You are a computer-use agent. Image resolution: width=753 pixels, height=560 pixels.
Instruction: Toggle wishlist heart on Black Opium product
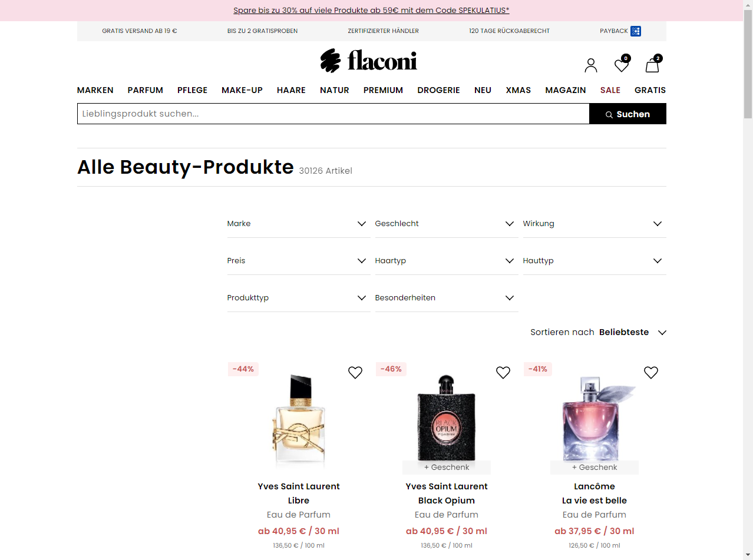coord(503,373)
